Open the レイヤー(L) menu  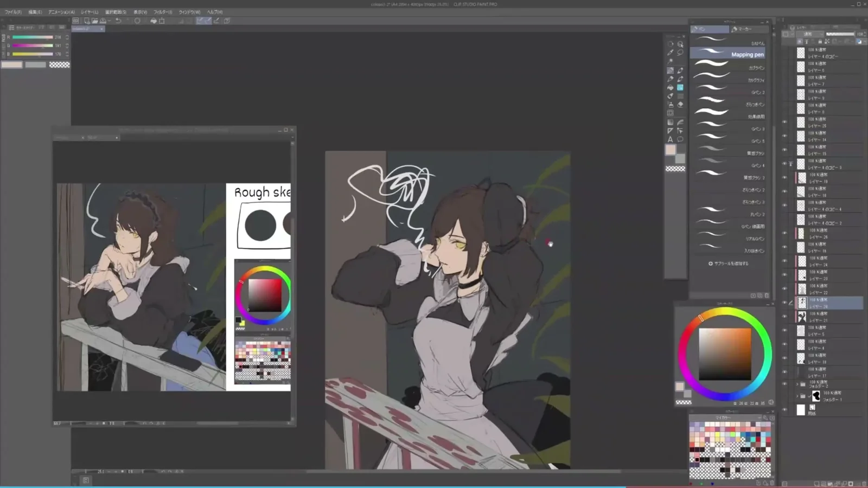90,12
